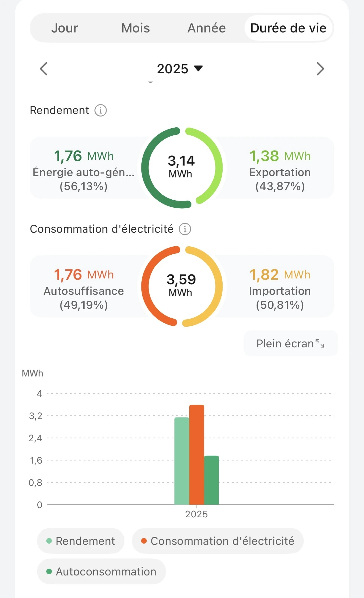Switch to the Mois tab
Screen dimensions: 364x598
pyautogui.click(x=136, y=28)
